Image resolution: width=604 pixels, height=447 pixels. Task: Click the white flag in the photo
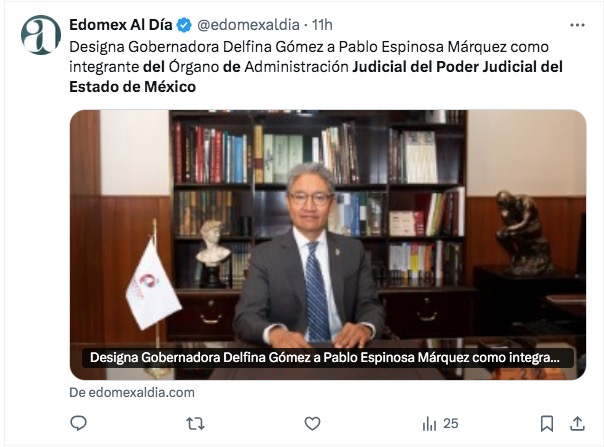click(x=153, y=286)
